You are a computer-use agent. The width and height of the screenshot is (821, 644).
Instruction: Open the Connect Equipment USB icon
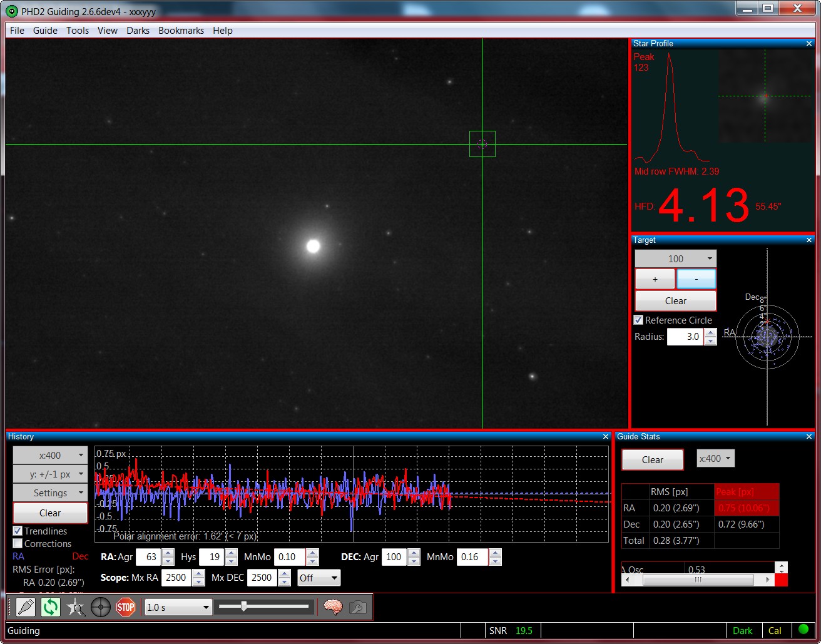26,606
